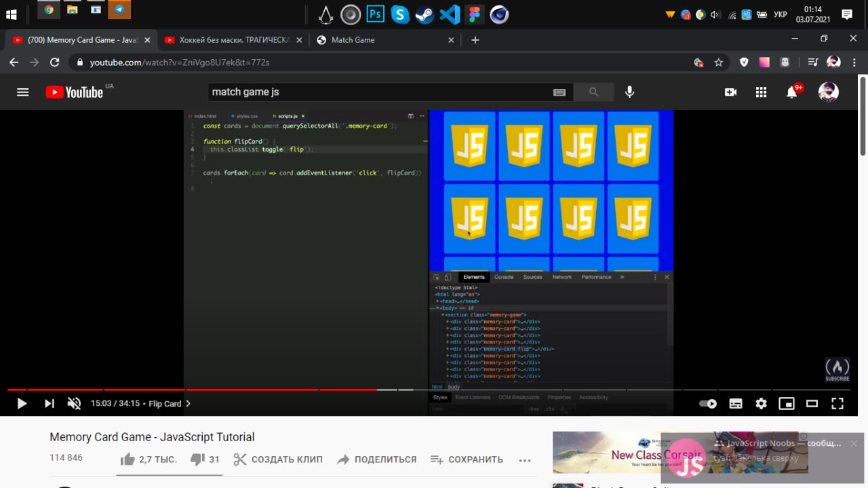Close the Match Game tab

[451, 40]
